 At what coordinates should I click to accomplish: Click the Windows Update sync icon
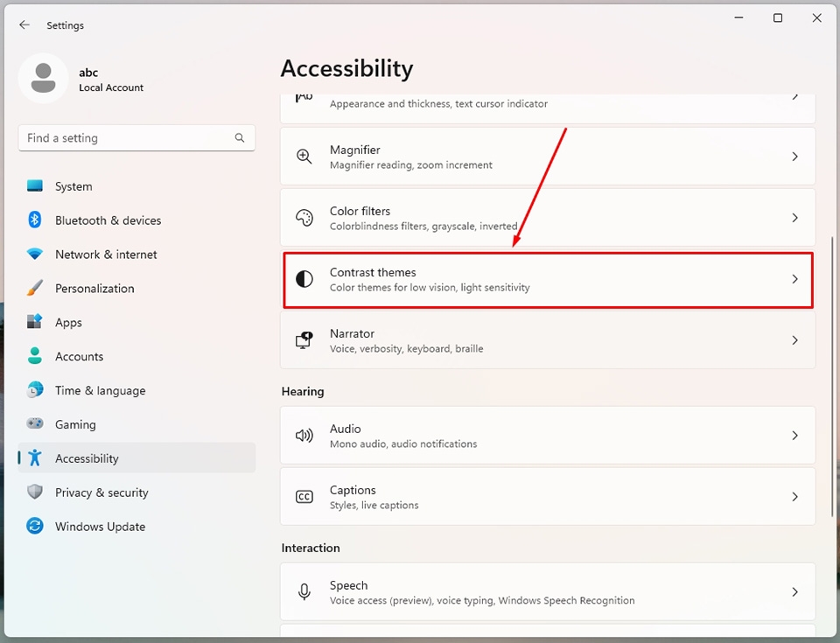point(35,526)
